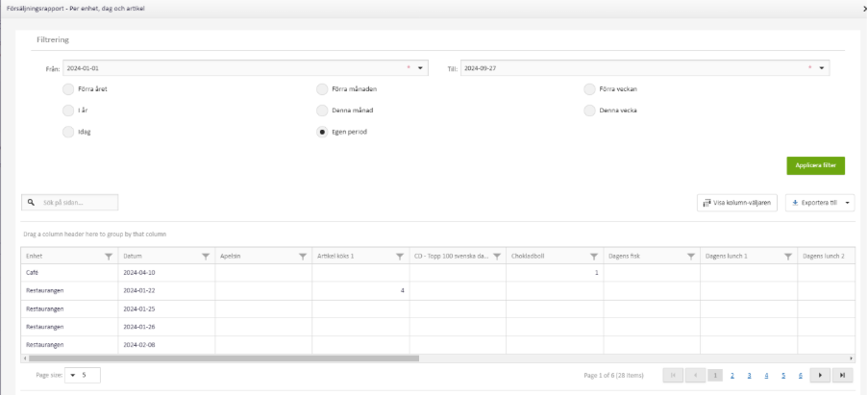The height and width of the screenshot is (395, 868).
Task: Open filter icon on Chokladboll column
Action: pyautogui.click(x=594, y=257)
